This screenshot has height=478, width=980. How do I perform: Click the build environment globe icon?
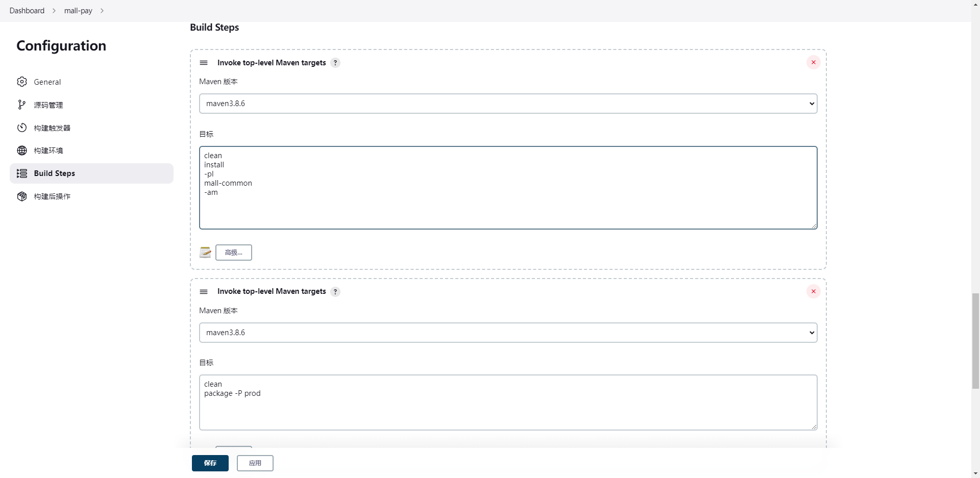coord(22,150)
